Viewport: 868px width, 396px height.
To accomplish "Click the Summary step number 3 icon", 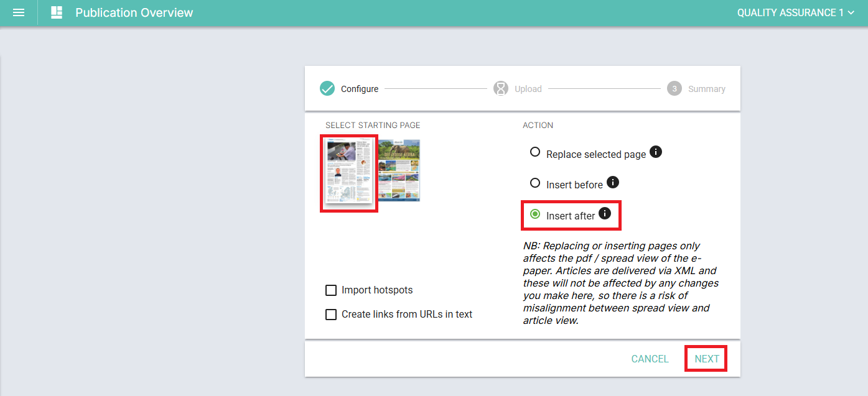I will [x=674, y=89].
